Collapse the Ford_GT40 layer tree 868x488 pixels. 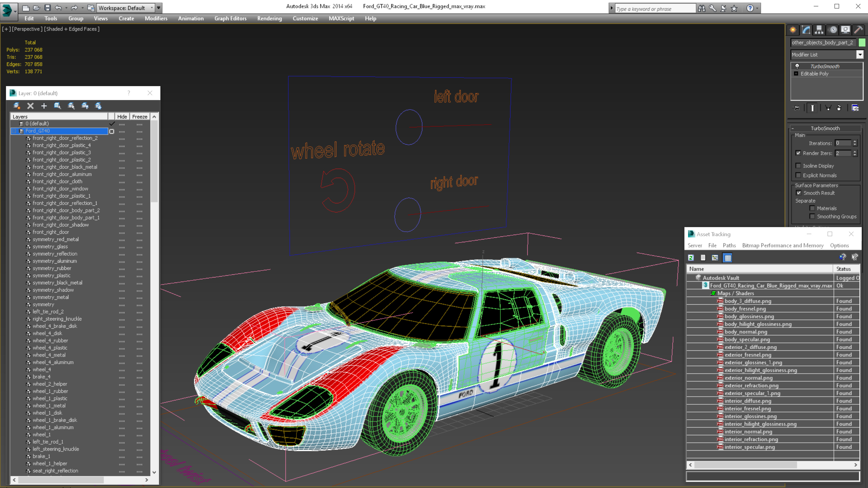click(14, 131)
